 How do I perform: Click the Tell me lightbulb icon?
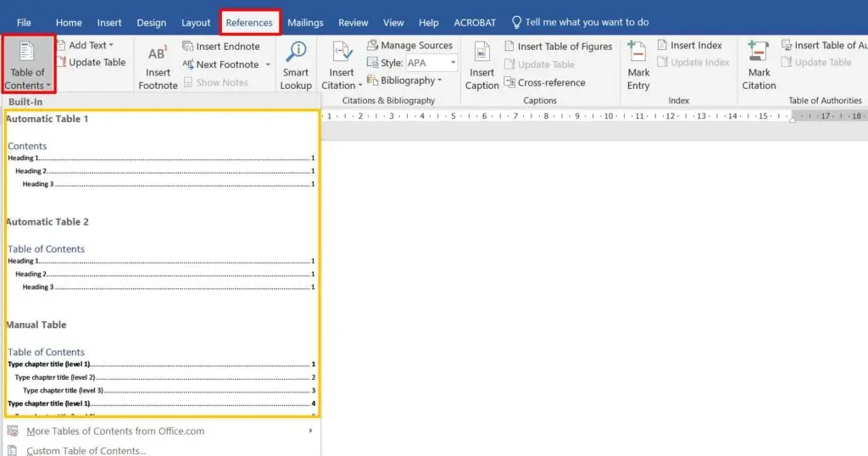(516, 22)
